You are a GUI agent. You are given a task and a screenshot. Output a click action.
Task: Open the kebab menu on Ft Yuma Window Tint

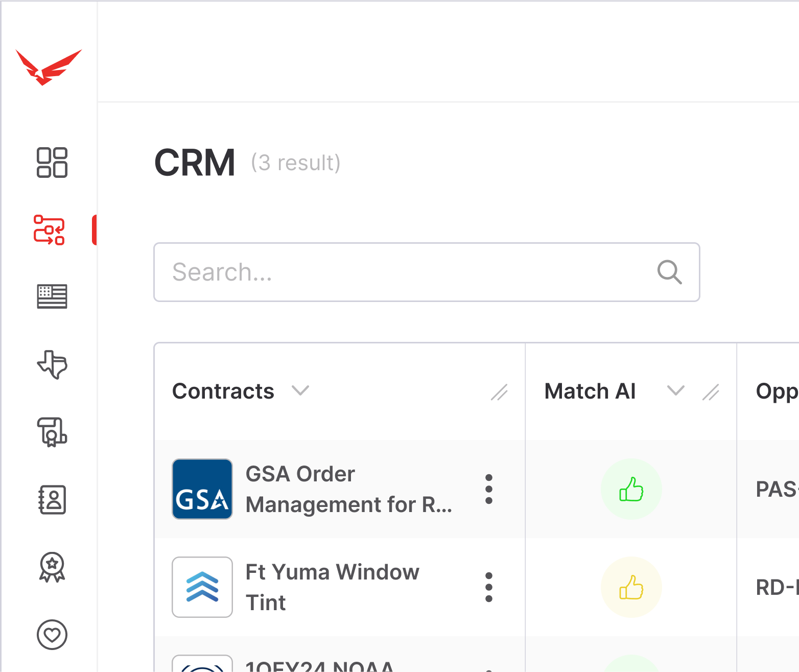coord(489,587)
